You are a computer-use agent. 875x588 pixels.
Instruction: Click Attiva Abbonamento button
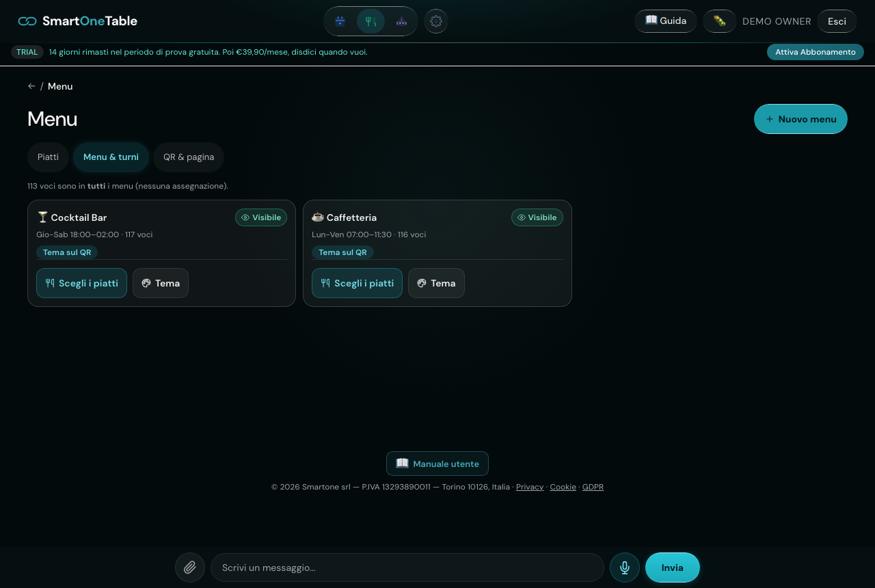click(816, 52)
